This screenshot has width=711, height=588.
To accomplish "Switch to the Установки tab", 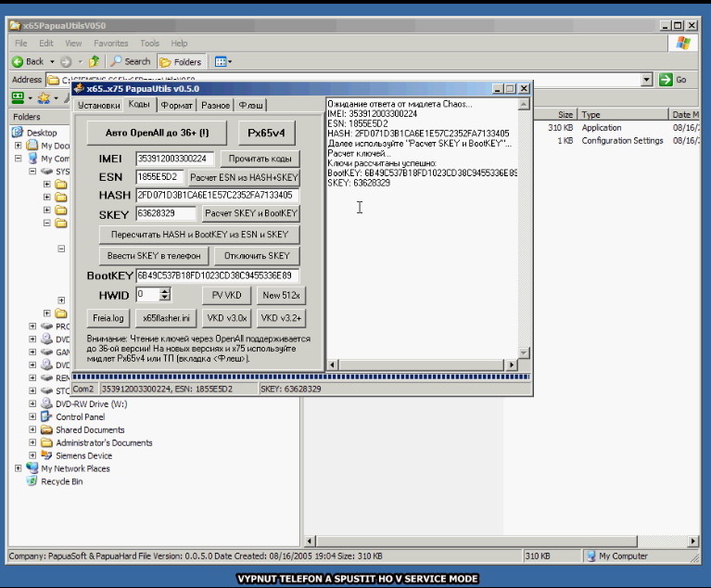I will [x=99, y=105].
